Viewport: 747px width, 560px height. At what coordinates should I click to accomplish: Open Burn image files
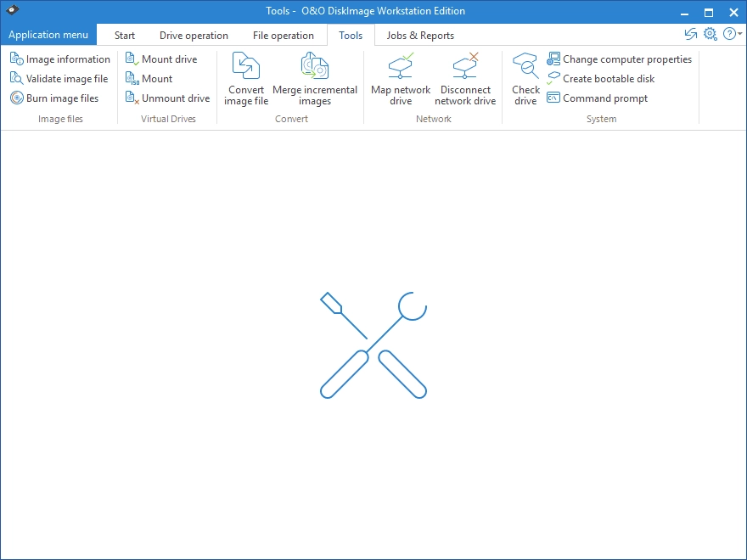[x=54, y=98]
